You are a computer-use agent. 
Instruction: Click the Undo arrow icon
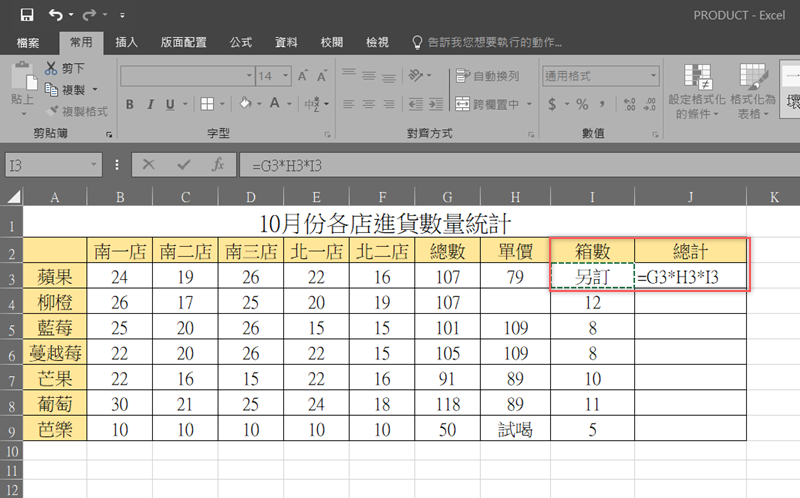55,15
